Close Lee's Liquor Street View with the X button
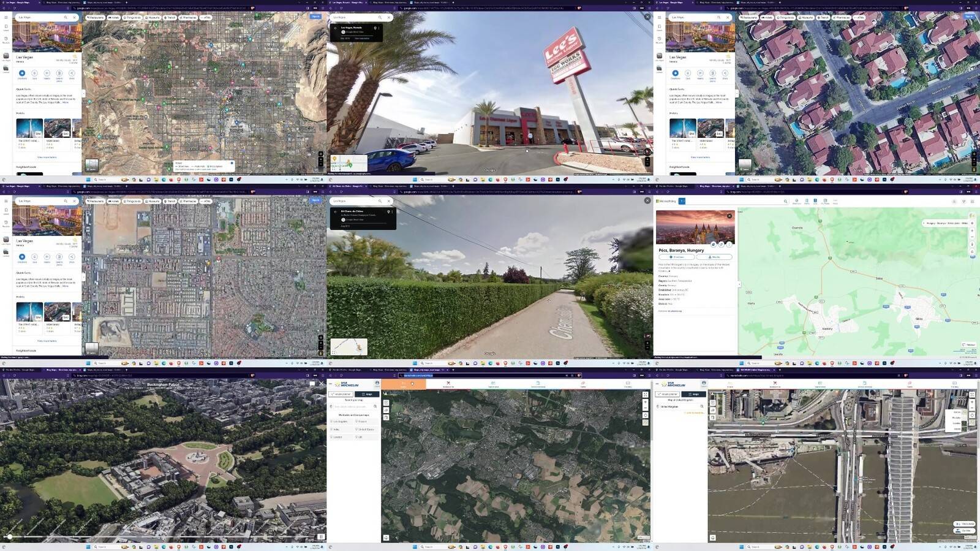Screen dimensions: 980x551 647,17
